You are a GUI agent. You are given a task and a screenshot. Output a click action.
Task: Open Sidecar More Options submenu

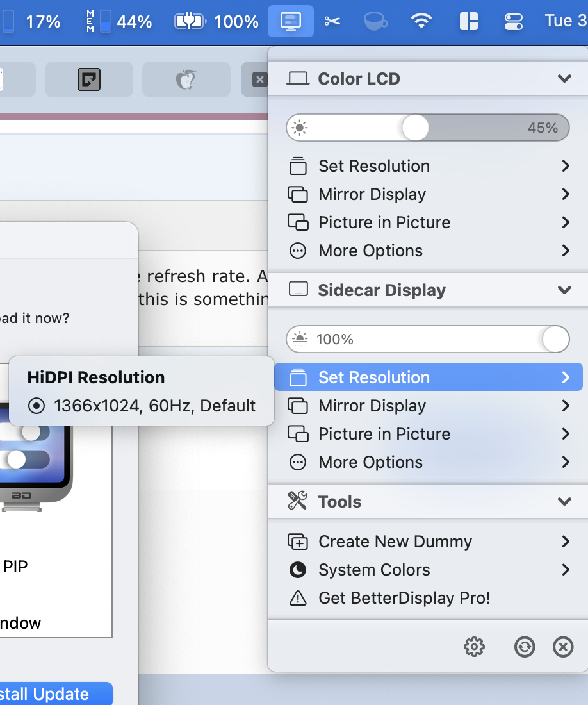(x=429, y=461)
